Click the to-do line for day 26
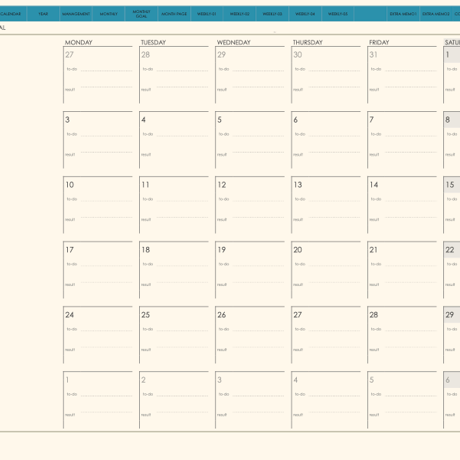 [x=258, y=331]
